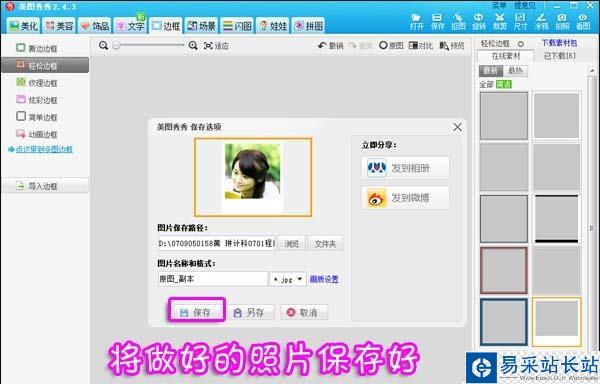This screenshot has height=384, width=600.
Task: Select the dark blue frame thumbnail
Action: click(504, 322)
